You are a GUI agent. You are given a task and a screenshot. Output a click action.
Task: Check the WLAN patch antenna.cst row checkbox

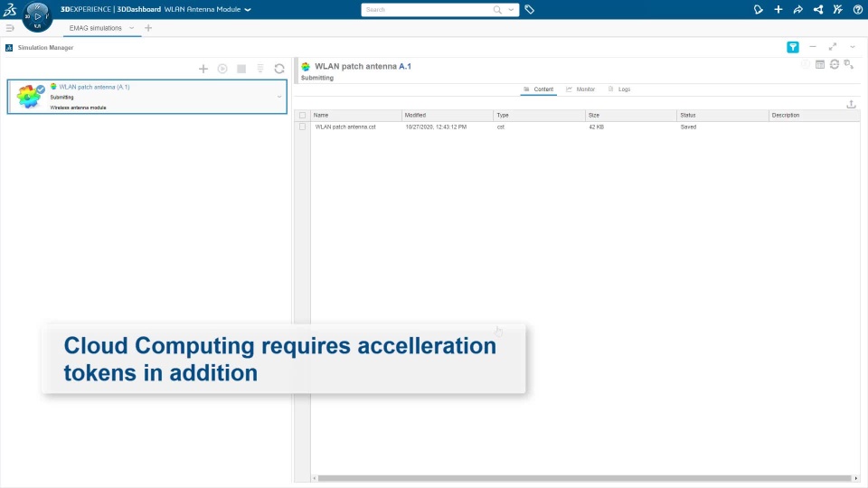[x=302, y=127]
